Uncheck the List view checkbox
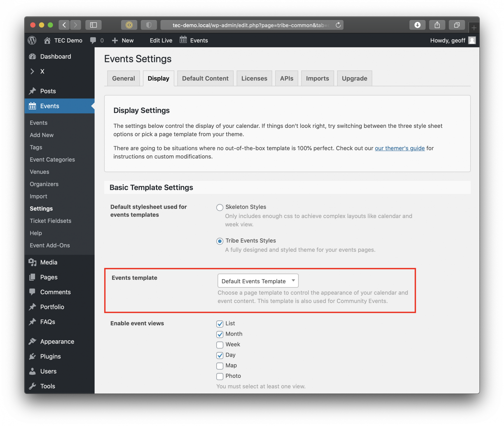Screen dimensions: 504x426 pyautogui.click(x=220, y=324)
